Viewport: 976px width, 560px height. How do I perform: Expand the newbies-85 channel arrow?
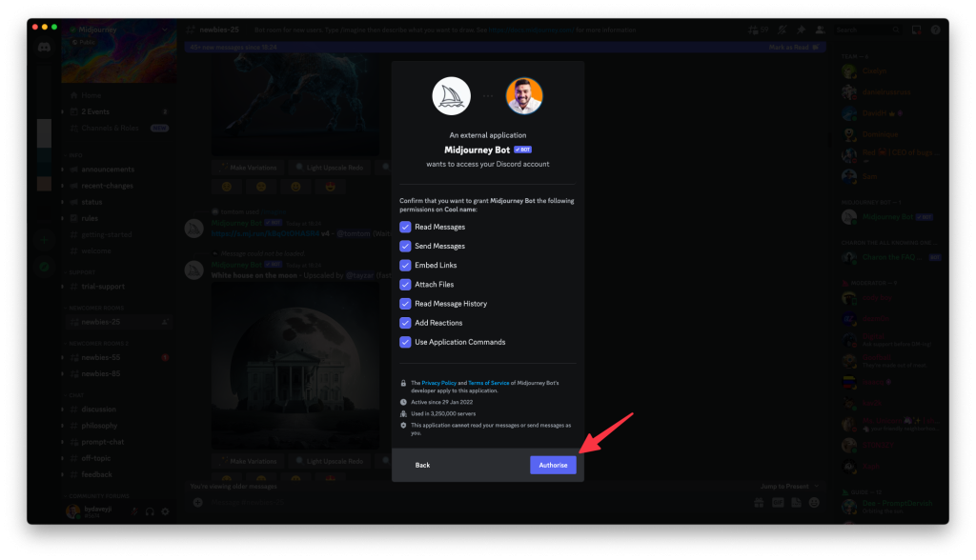[x=62, y=374]
